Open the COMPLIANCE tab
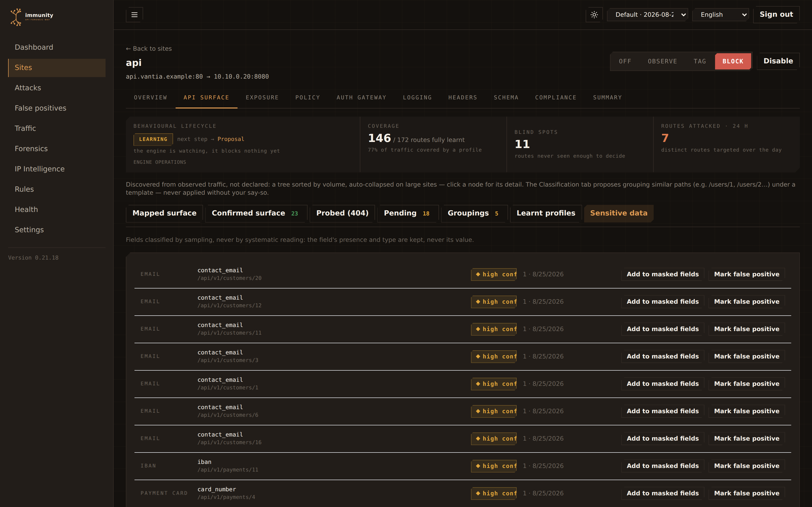Viewport: 812px width, 507px height. [x=556, y=98]
